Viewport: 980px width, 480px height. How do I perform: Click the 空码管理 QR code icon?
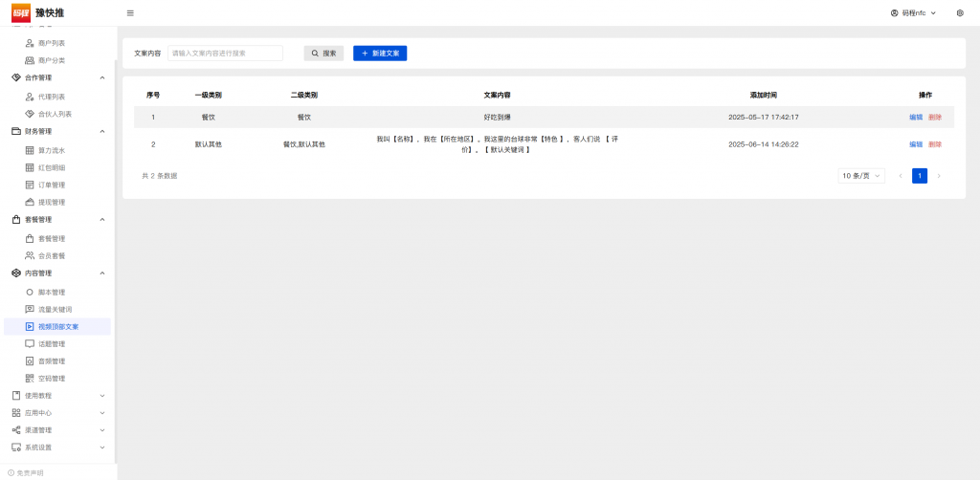click(x=30, y=379)
